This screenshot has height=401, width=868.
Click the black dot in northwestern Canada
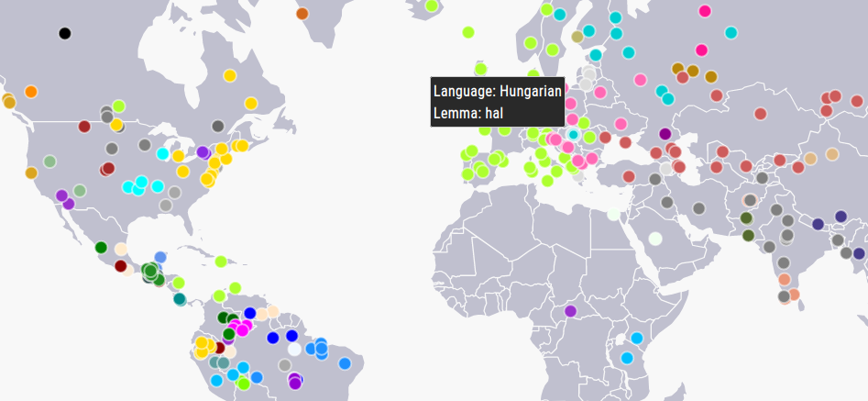point(65,33)
